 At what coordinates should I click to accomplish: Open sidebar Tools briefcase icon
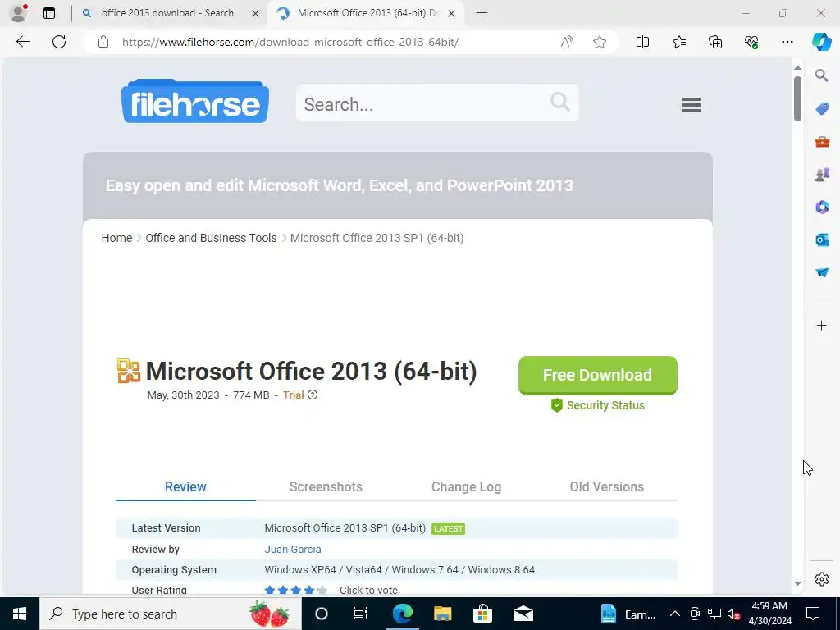pyautogui.click(x=822, y=142)
